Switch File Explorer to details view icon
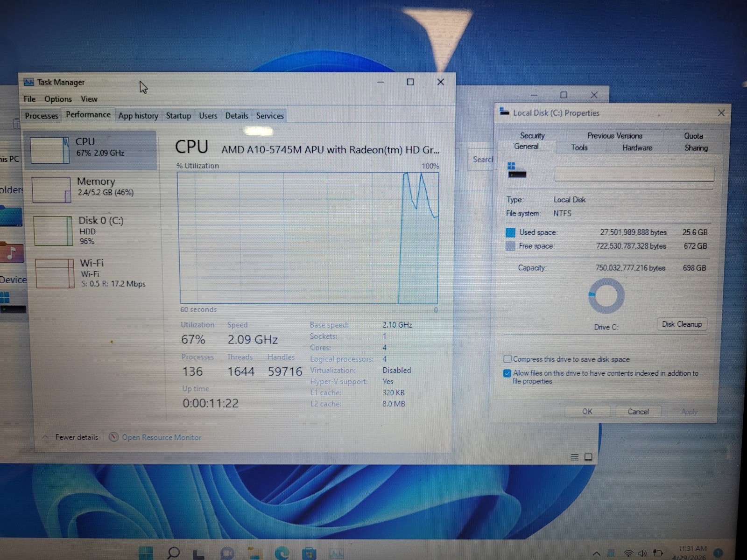747x560 pixels. pos(575,457)
